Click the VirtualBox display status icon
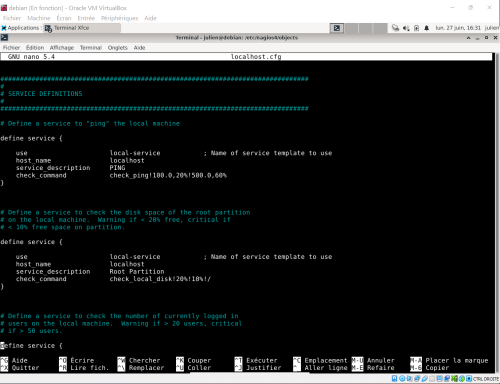The height and width of the screenshot is (384, 500). 440,378
